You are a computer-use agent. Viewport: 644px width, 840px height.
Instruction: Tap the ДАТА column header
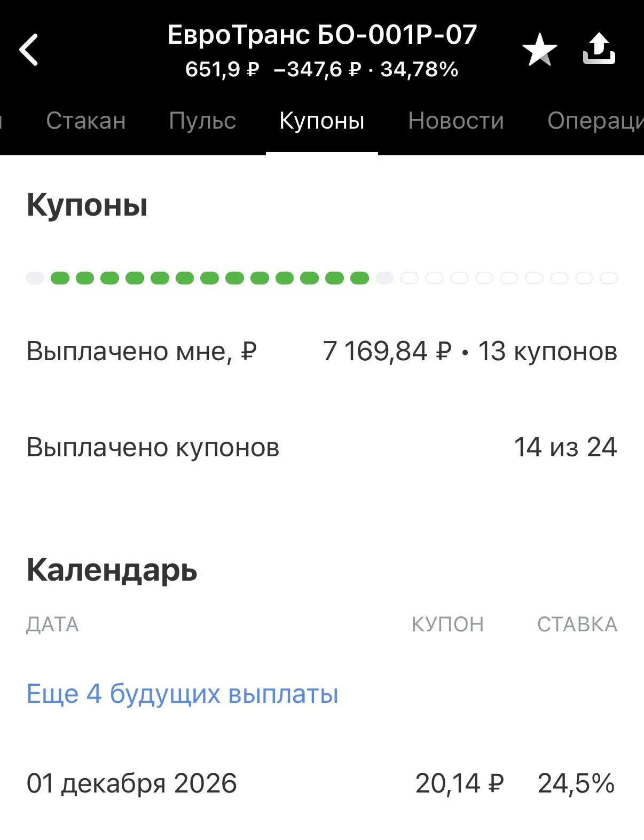coord(52,624)
